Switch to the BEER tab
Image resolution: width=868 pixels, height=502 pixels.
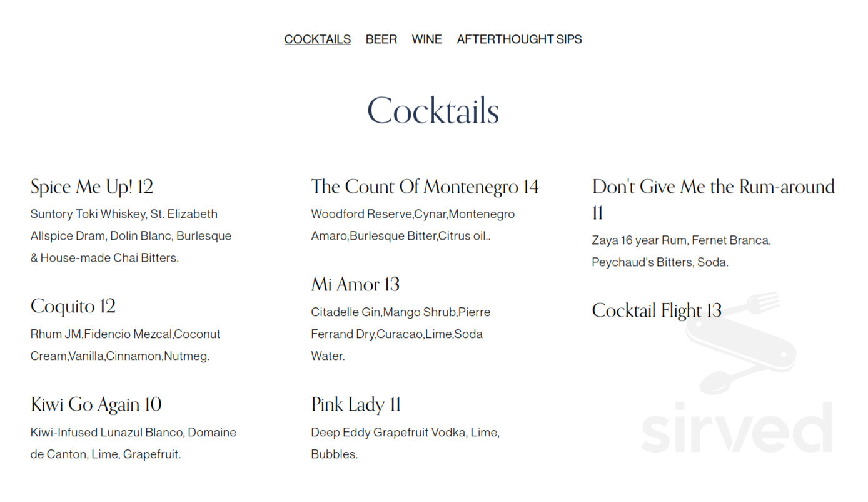pyautogui.click(x=381, y=39)
